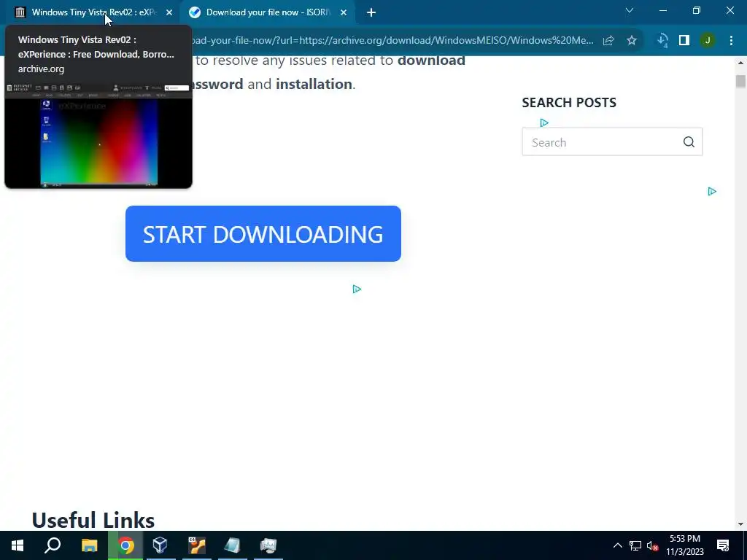Click the checkmark favicon on second tab
The height and width of the screenshot is (560, 747).
(x=194, y=12)
